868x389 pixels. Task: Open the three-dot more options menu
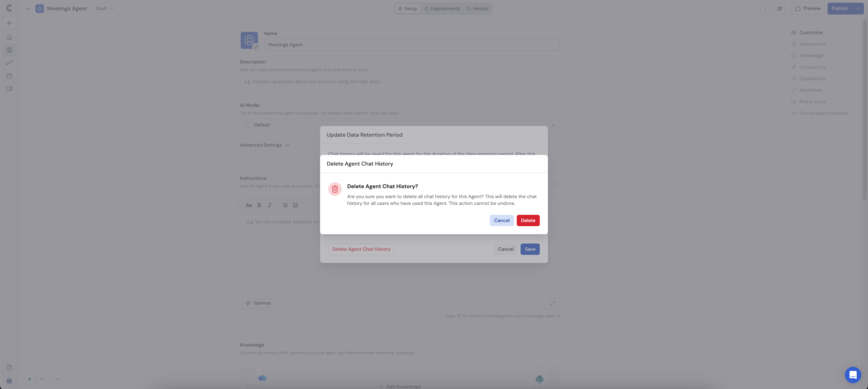[766, 8]
